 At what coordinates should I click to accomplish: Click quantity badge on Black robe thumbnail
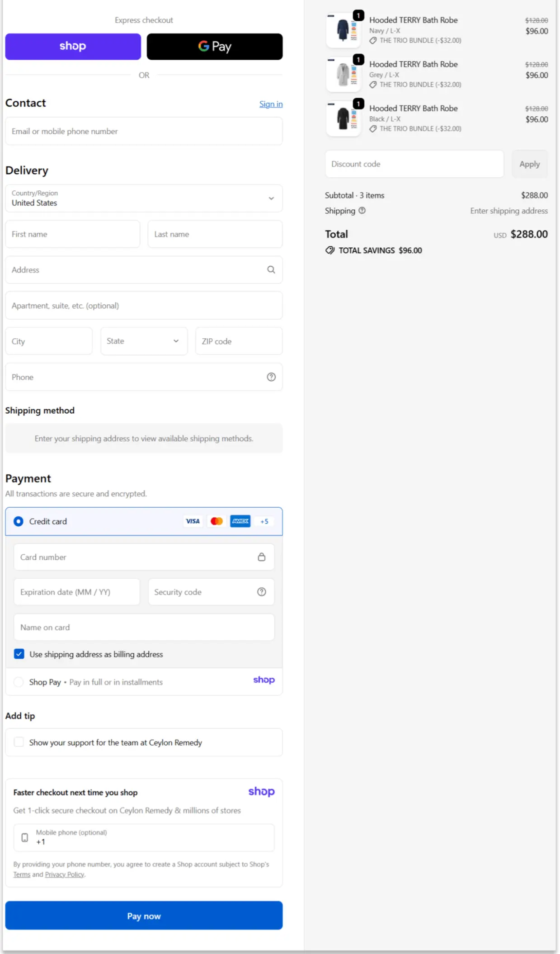coord(358,104)
